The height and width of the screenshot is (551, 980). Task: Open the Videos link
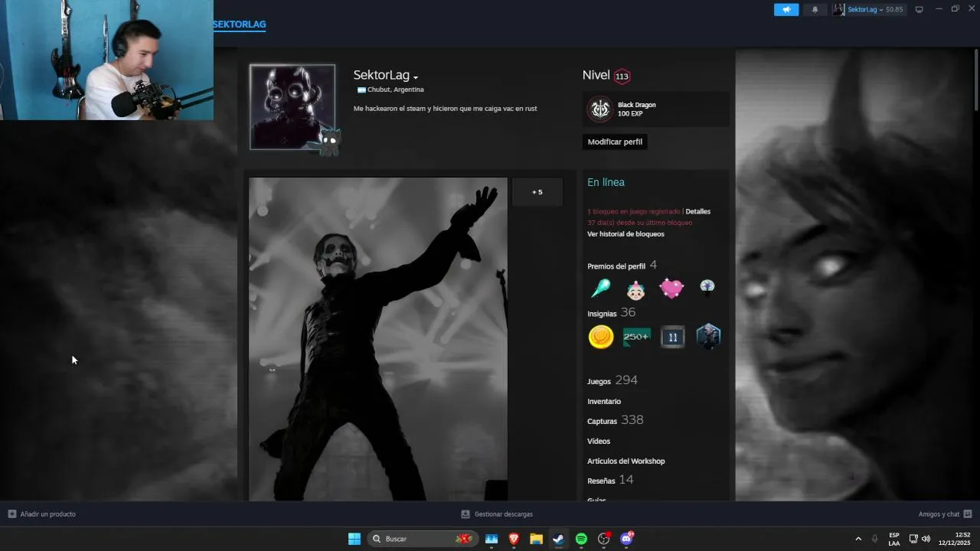[599, 442]
